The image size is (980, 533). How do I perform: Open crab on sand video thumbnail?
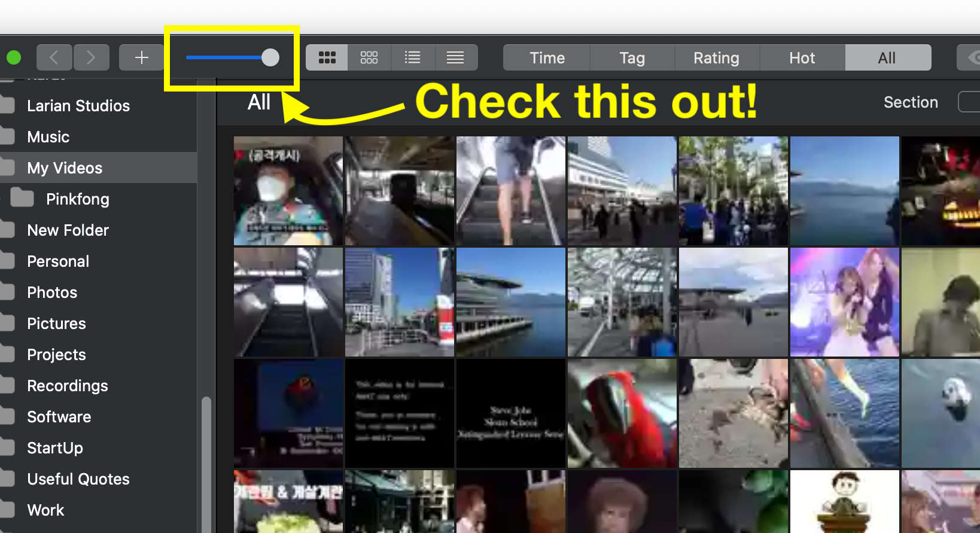pos(734,413)
